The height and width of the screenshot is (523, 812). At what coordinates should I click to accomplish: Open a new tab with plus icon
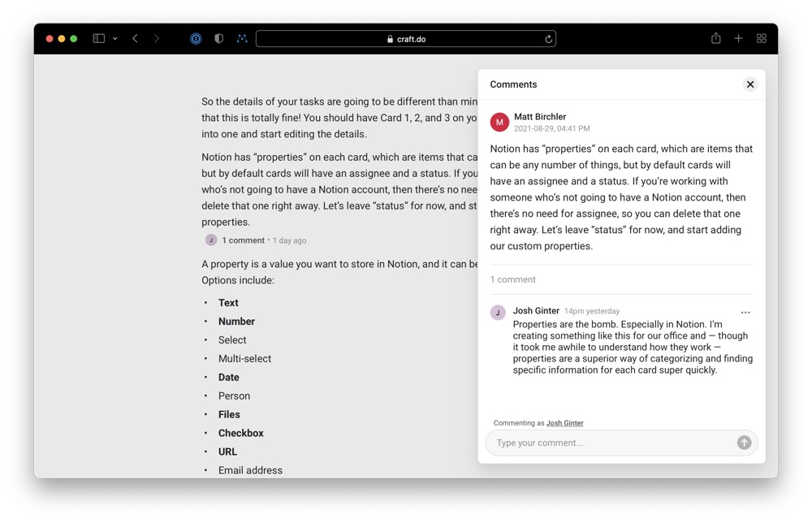click(738, 38)
